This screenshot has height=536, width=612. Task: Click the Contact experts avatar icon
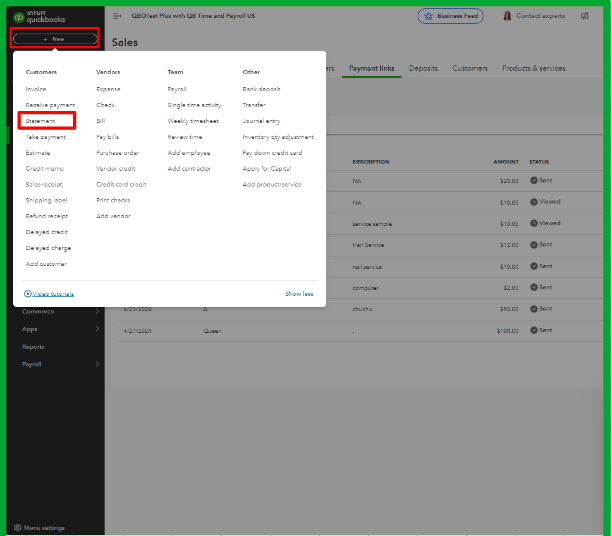point(507,16)
